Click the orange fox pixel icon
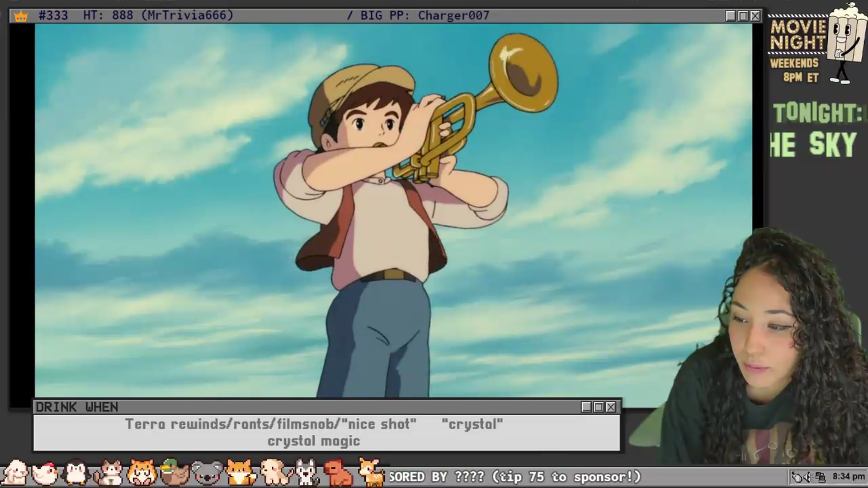The width and height of the screenshot is (868, 488). click(241, 473)
